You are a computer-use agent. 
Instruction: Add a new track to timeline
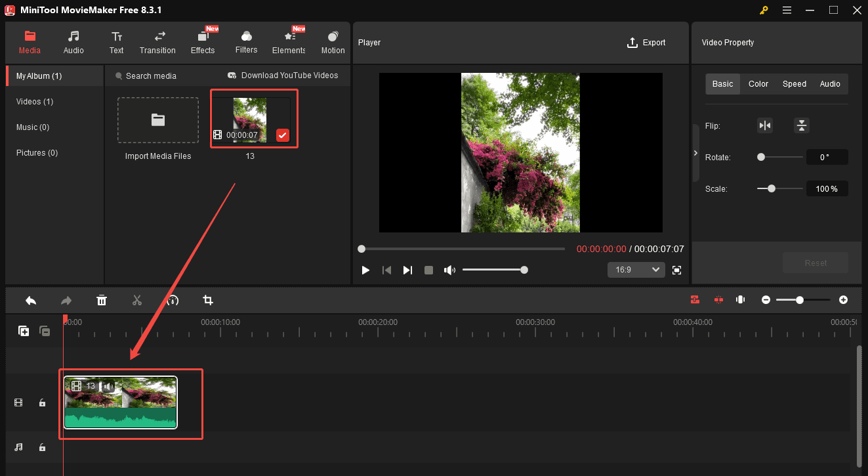point(24,331)
